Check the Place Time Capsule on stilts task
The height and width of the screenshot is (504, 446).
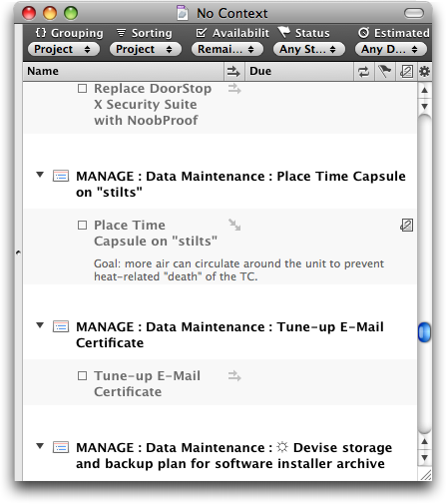(x=82, y=226)
